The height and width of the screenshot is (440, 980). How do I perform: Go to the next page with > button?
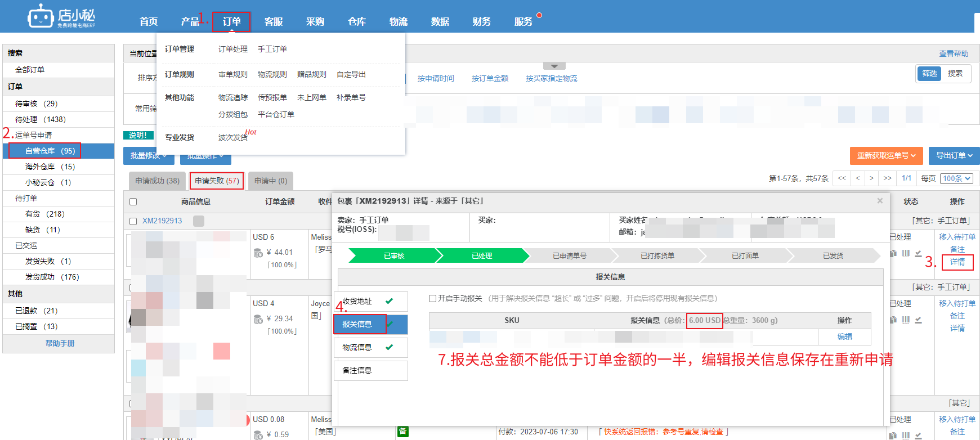[871, 178]
